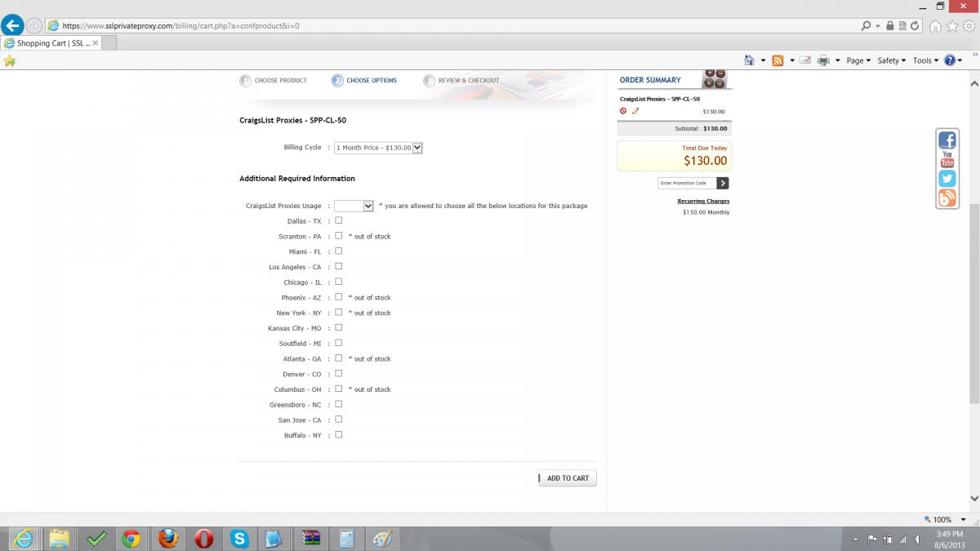Click in the Enter Promotion Code field
Viewport: 980px width, 551px height.
(x=687, y=183)
